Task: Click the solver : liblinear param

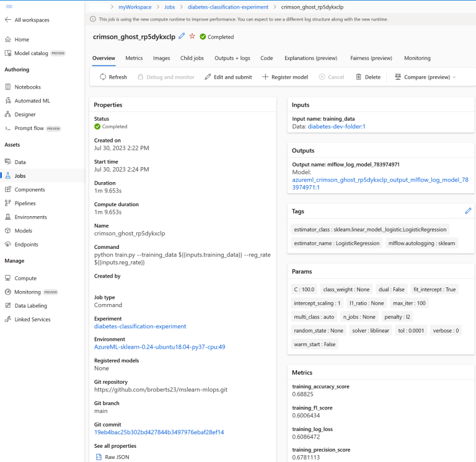Action: coord(371,331)
